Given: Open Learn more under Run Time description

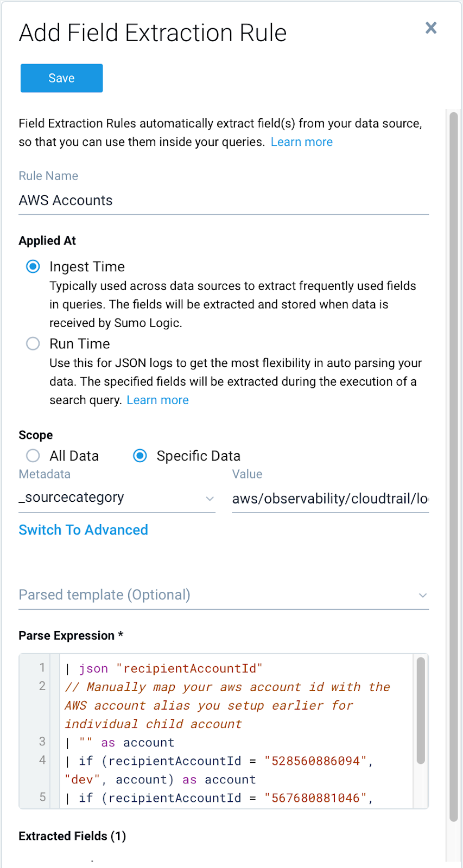Looking at the screenshot, I should (x=157, y=400).
